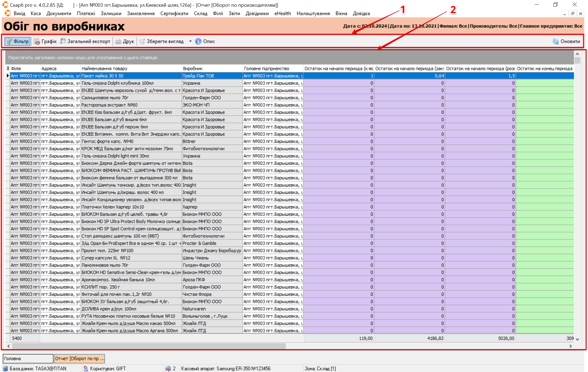Select the Гентос форте капс. №40 row

point(131,141)
